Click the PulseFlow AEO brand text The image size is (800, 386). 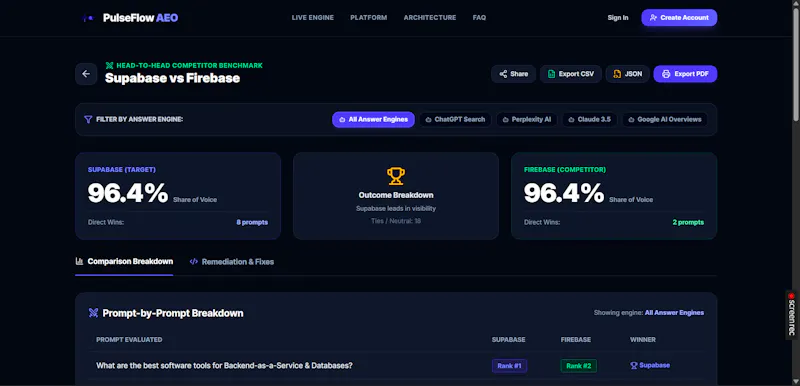click(x=140, y=18)
